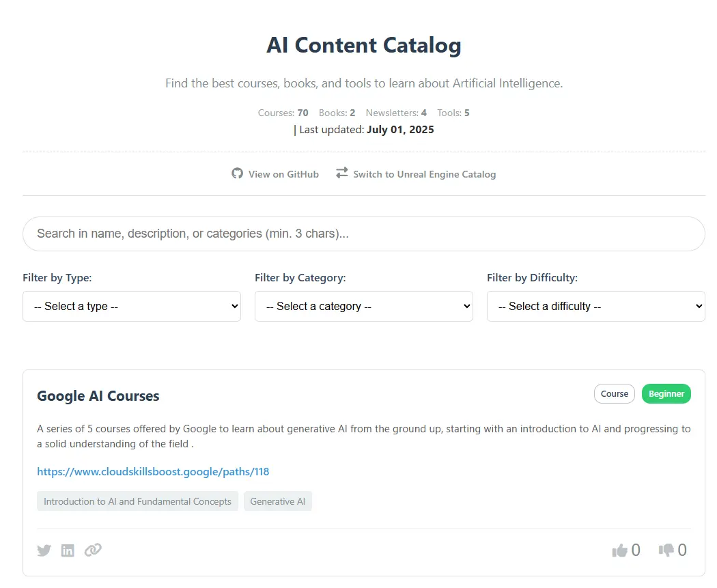Open the Filter by Category dropdown
Screen dimensions: 717x588
[x=364, y=307]
